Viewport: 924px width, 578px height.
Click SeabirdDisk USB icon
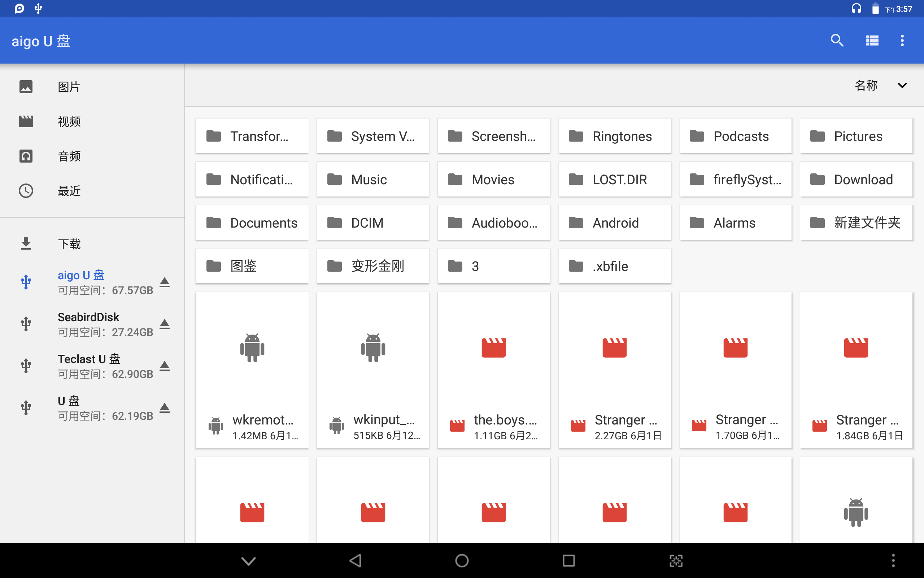coord(26,324)
